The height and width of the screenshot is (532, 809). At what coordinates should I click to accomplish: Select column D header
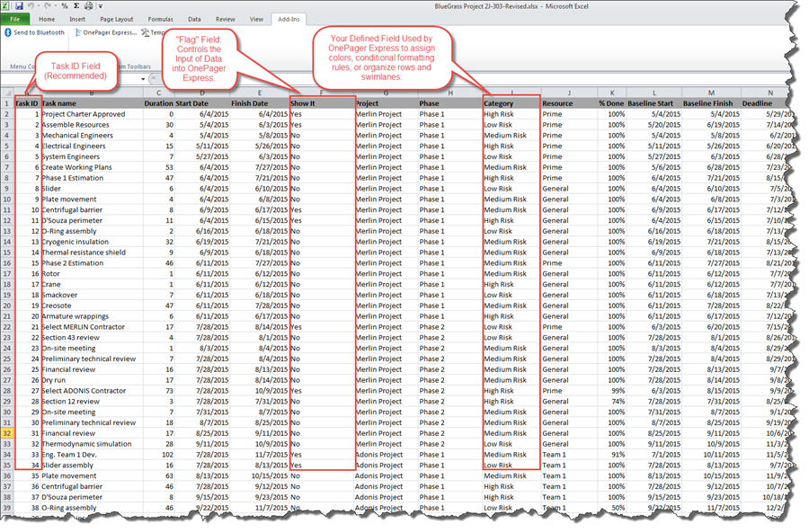pos(202,93)
